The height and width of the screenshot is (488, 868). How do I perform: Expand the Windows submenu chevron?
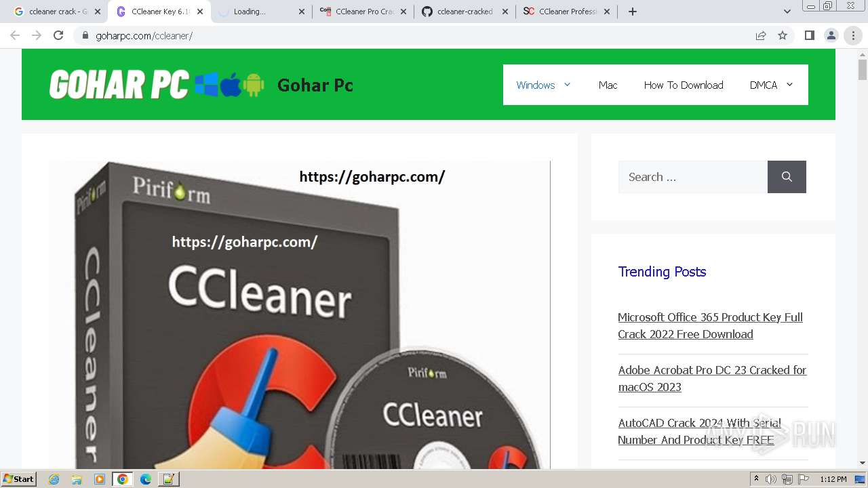pos(567,85)
